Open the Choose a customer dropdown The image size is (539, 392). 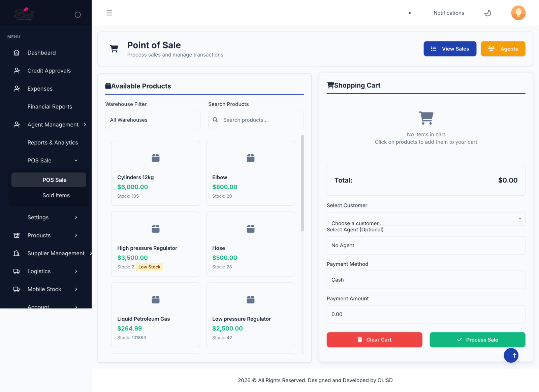pos(426,219)
